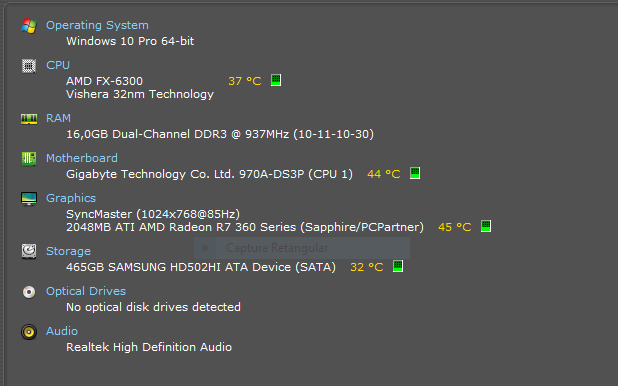Click the RAM memory stick icon
The width and height of the screenshot is (618, 386).
(29, 119)
